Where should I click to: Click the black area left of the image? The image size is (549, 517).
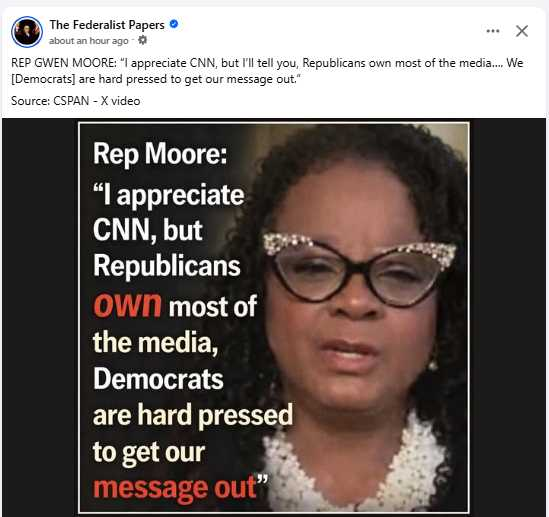point(40,317)
